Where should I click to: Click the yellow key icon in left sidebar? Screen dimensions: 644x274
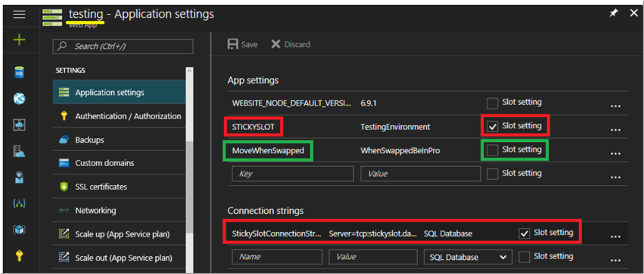(19, 256)
